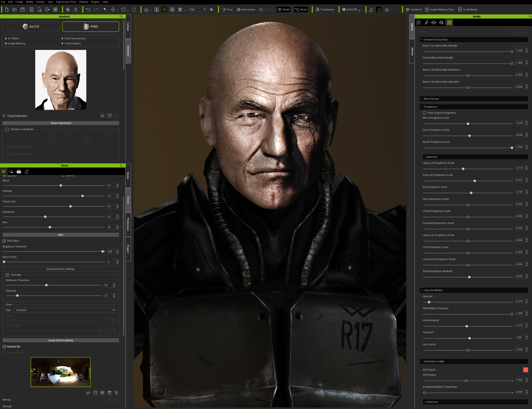Click the shadow sphere icon in Visual panel
The height and width of the screenshot is (409, 532).
[x=11, y=171]
